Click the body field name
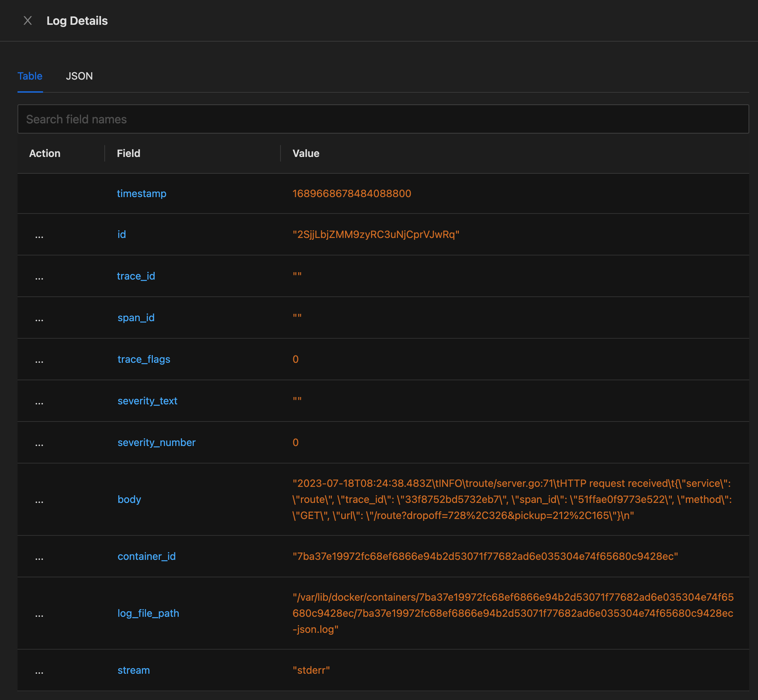Image resolution: width=758 pixels, height=700 pixels. [129, 499]
